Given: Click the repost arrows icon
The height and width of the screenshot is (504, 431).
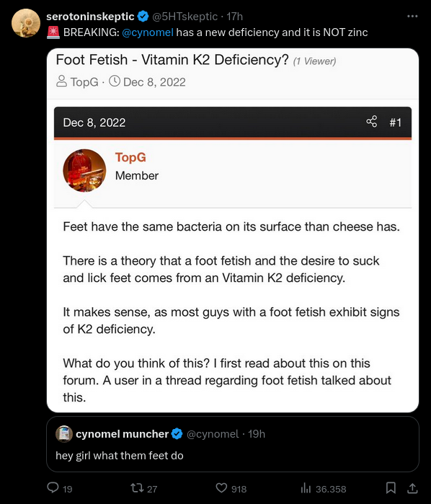Looking at the screenshot, I should (137, 488).
